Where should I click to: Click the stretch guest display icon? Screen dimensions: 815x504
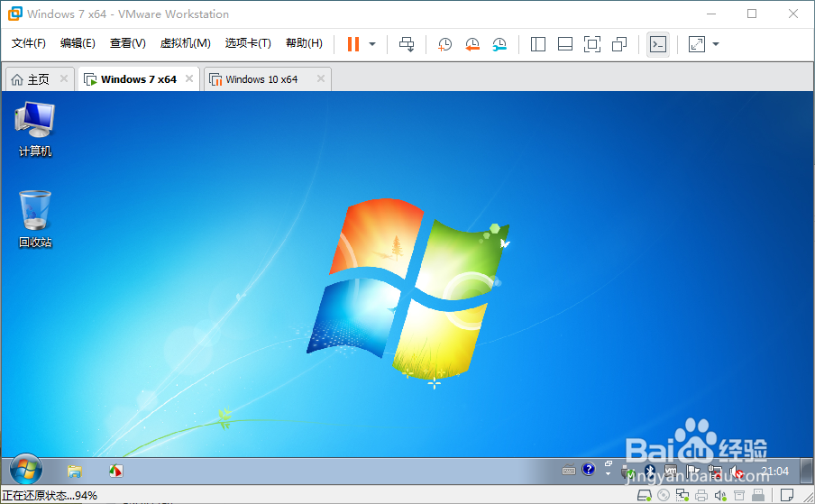(697, 44)
